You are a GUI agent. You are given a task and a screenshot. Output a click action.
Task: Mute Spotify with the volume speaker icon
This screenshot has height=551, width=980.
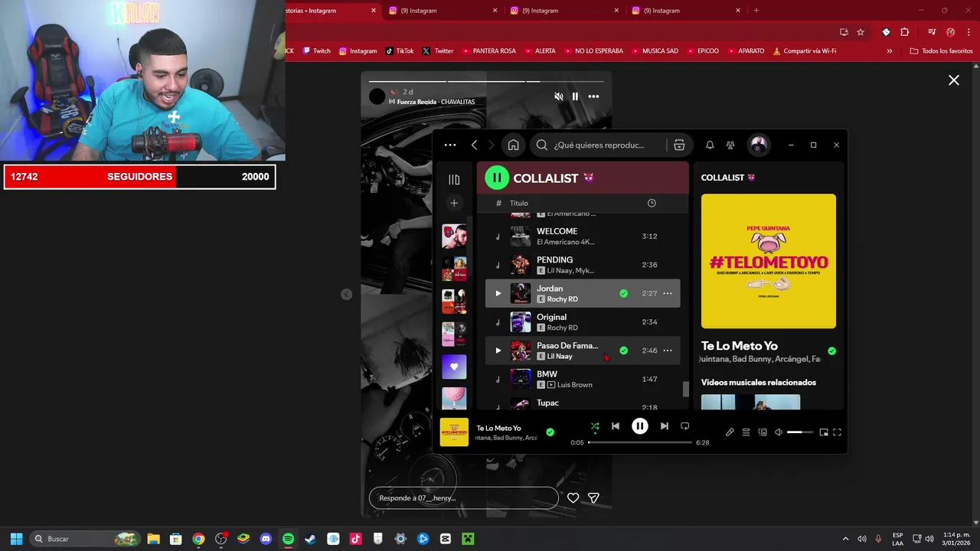[x=779, y=432]
